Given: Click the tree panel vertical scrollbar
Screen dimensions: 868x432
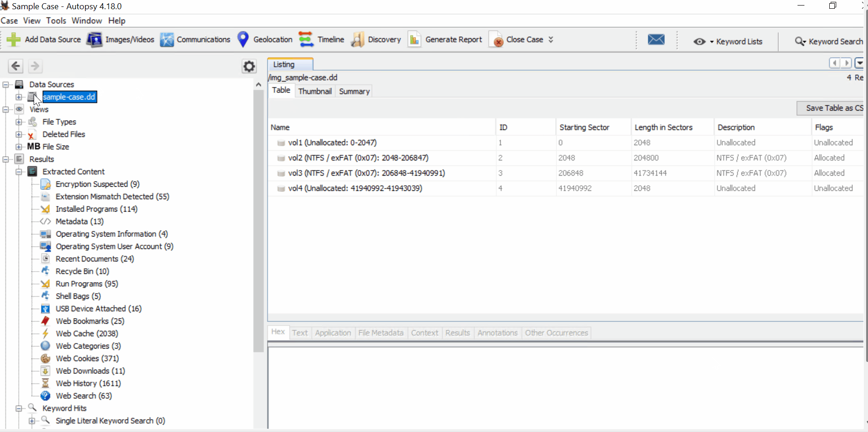Looking at the screenshot, I should tap(258, 221).
